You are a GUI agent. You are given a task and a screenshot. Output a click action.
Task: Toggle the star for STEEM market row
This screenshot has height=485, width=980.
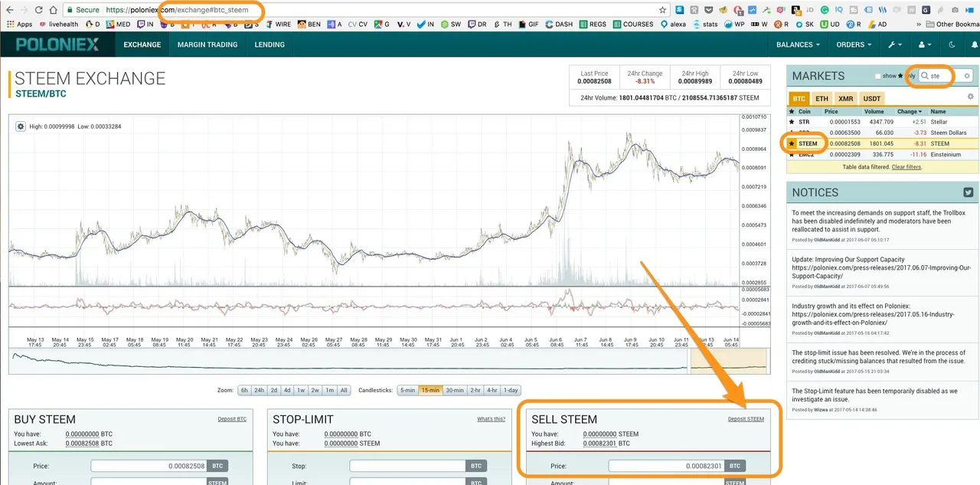pyautogui.click(x=792, y=143)
